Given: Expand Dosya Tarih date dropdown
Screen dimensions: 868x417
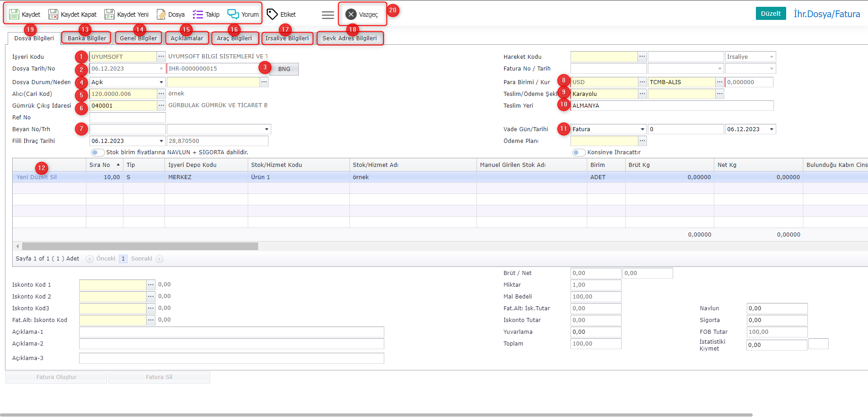Looking at the screenshot, I should (x=161, y=69).
